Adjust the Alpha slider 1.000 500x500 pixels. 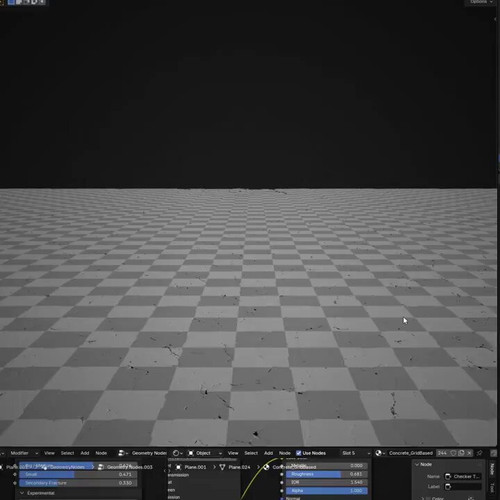(x=327, y=491)
